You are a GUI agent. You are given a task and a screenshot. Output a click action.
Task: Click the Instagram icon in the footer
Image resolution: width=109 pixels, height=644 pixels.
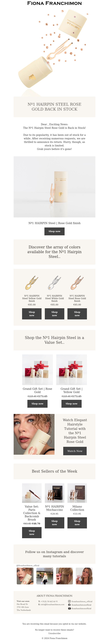(69, 601)
